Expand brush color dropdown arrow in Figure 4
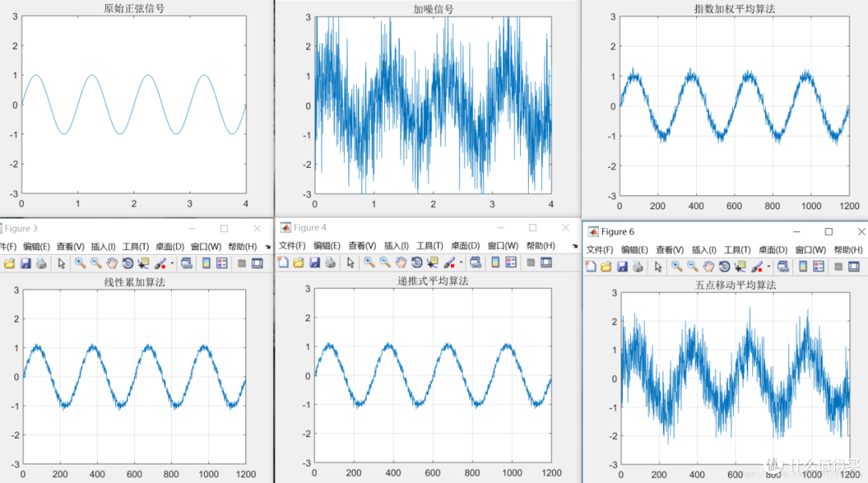868x483 pixels. point(461,262)
